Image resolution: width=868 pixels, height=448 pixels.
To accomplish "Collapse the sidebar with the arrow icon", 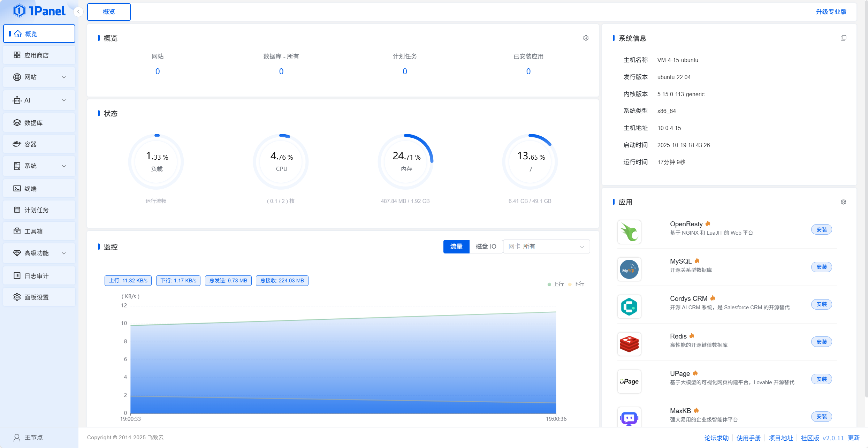I will [x=78, y=12].
